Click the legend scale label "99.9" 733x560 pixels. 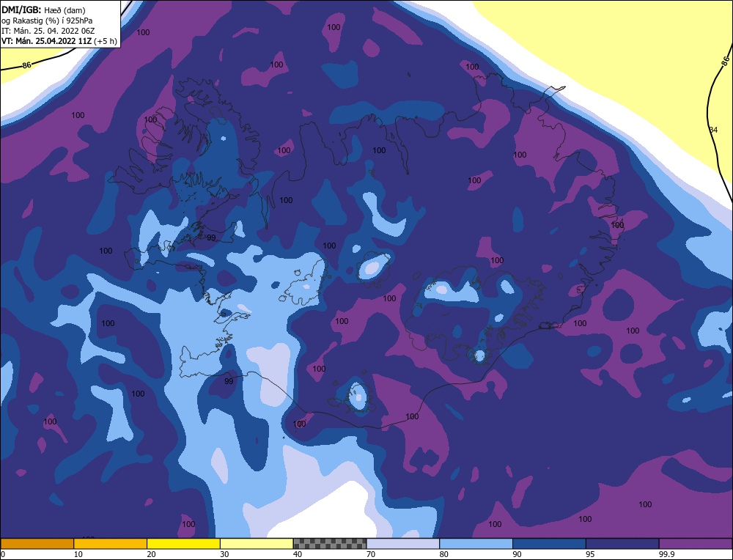tap(666, 554)
